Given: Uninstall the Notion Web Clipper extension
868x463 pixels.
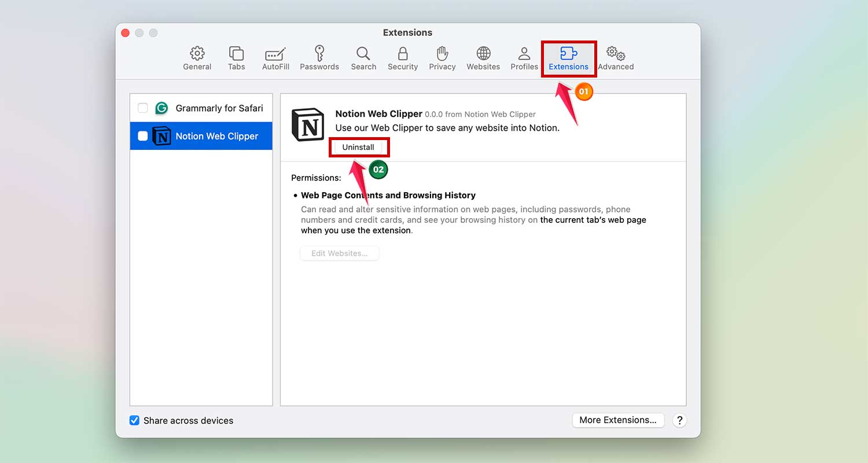Looking at the screenshot, I should tap(359, 147).
